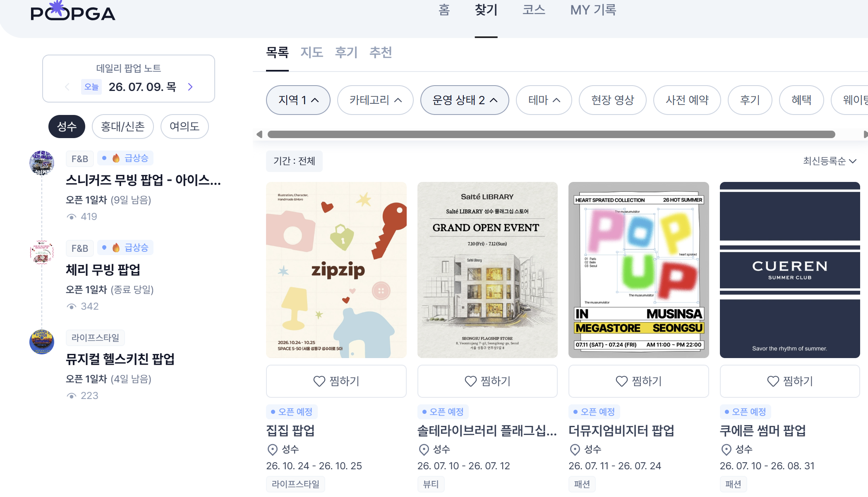Viewport: 868px width, 497px height.
Task: Open the 스니커즈 무빙 팝업 title link
Action: 143,180
